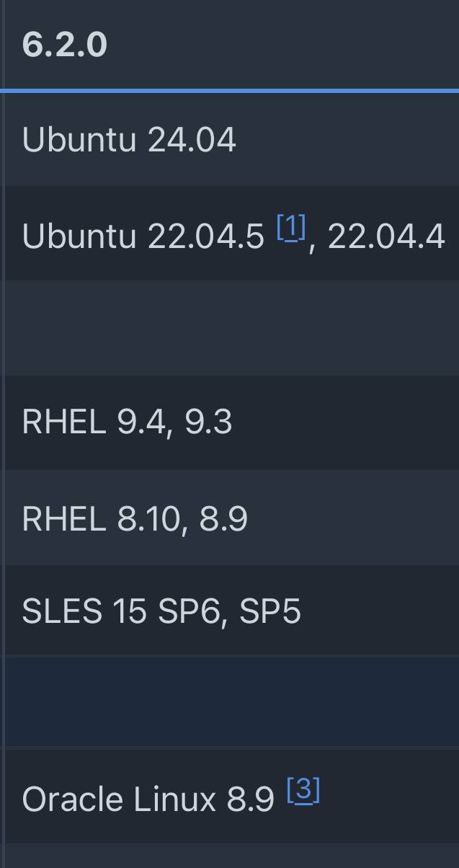Click the word RHEL in the 8.10 row

(64, 519)
